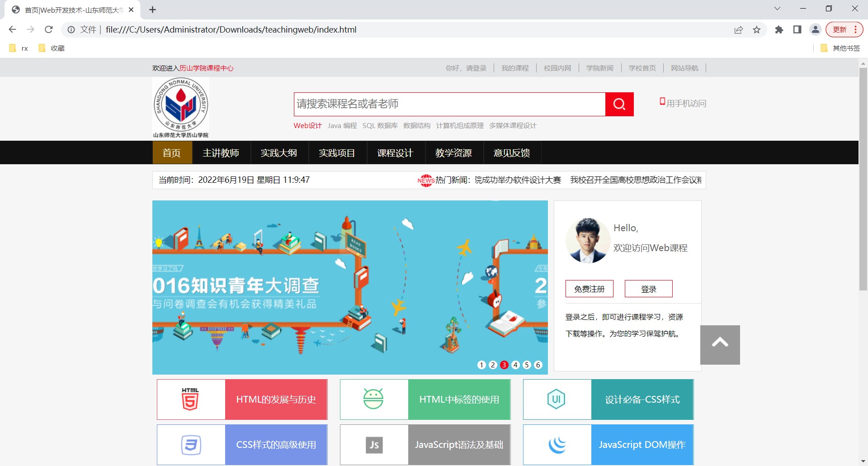The height and width of the screenshot is (466, 868).
Task: Click the 更新 browser update button
Action: (844, 30)
